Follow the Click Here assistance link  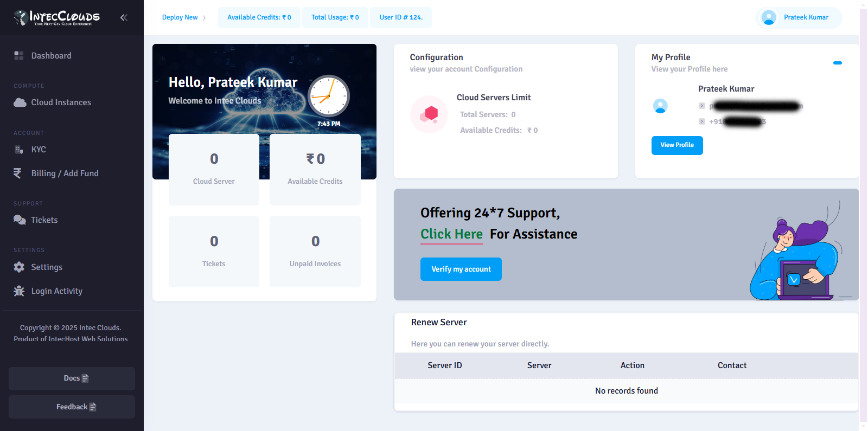pyautogui.click(x=451, y=234)
